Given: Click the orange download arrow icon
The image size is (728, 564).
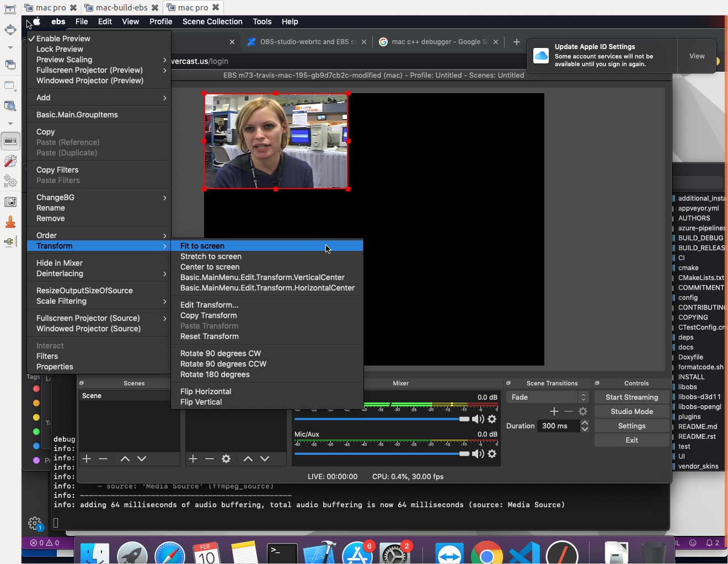Looking at the screenshot, I should [11, 222].
